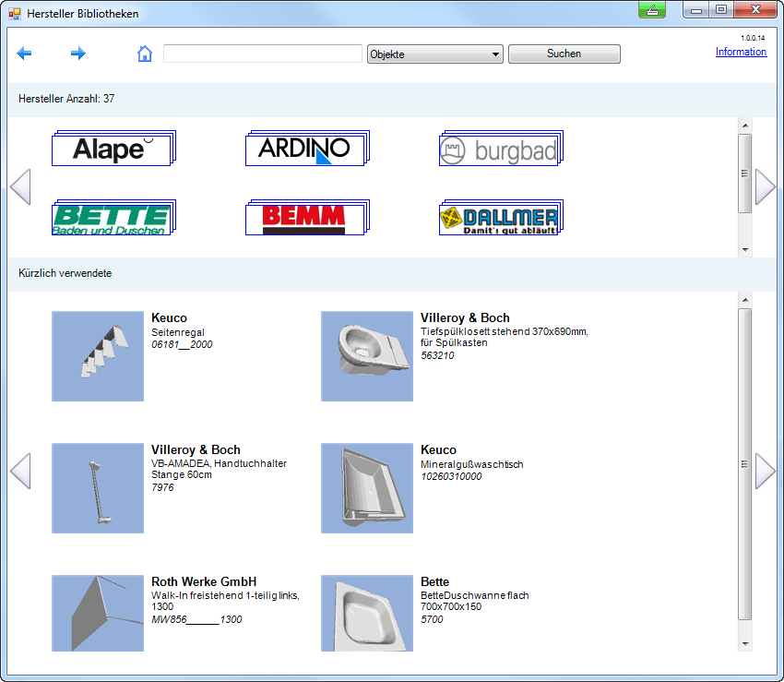Click manufacturer list scroll-down arrow
784x682 pixels.
tap(745, 250)
